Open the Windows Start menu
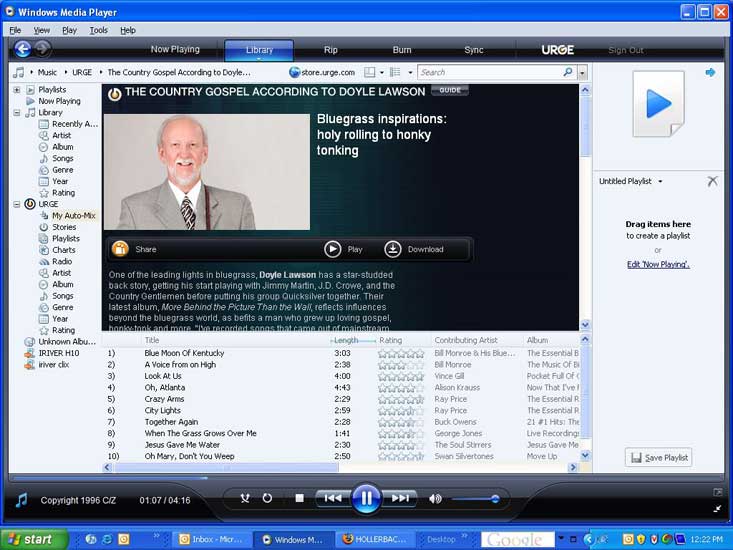This screenshot has width=733, height=550. [35, 539]
